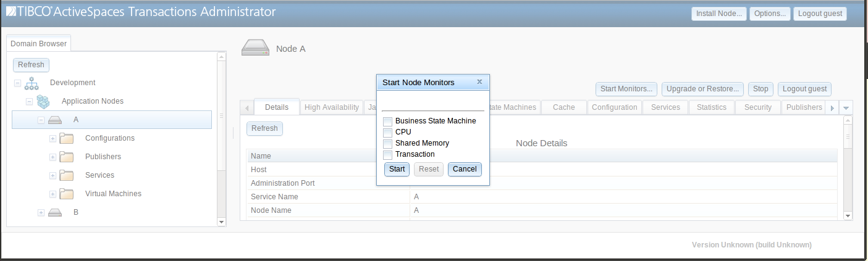Click Node Details scrollbar down arrow

pyautogui.click(x=848, y=216)
